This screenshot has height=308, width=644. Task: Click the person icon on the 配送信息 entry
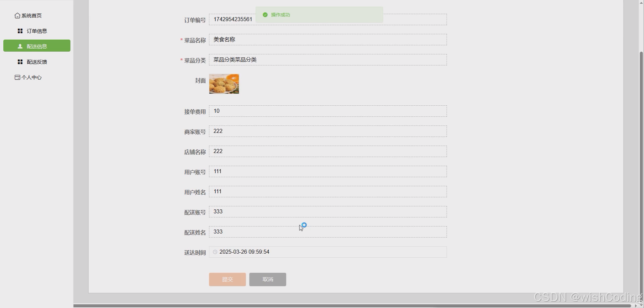click(19, 46)
